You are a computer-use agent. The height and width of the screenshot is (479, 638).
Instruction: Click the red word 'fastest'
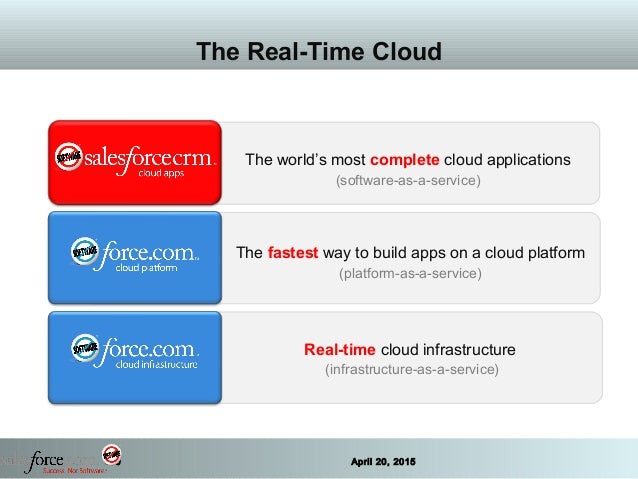[293, 253]
